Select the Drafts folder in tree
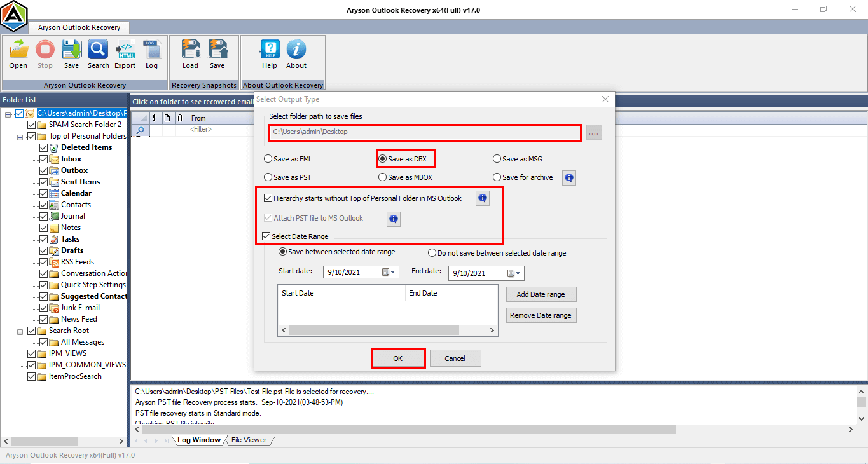This screenshot has height=464, width=868. [72, 250]
